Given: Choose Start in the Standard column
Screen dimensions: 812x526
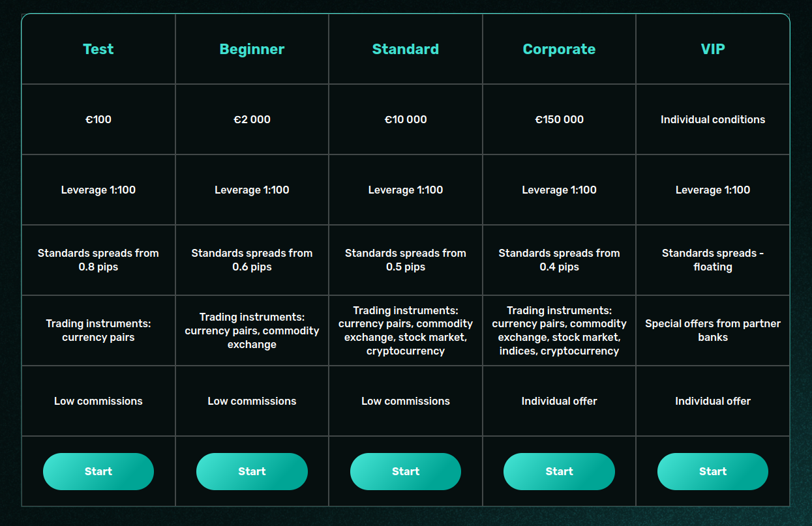Looking at the screenshot, I should tap(406, 471).
